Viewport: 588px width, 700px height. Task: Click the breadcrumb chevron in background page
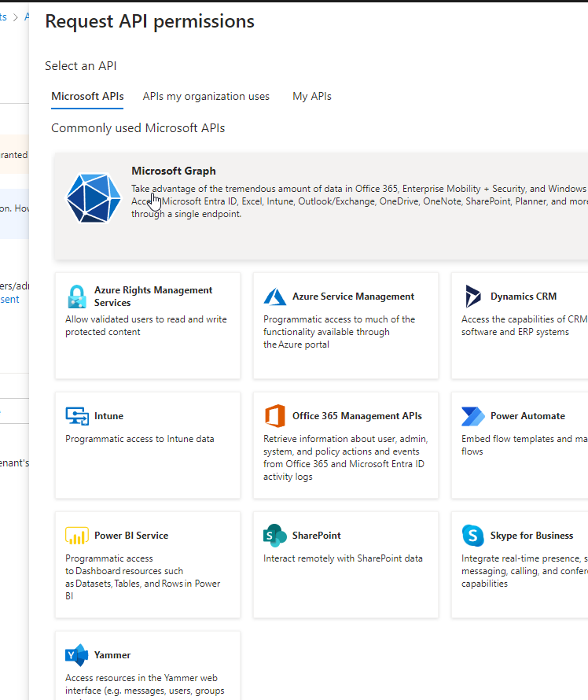click(16, 17)
